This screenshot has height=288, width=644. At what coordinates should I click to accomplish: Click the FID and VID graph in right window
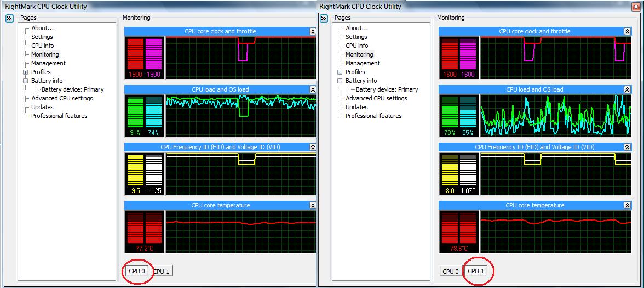[555, 173]
